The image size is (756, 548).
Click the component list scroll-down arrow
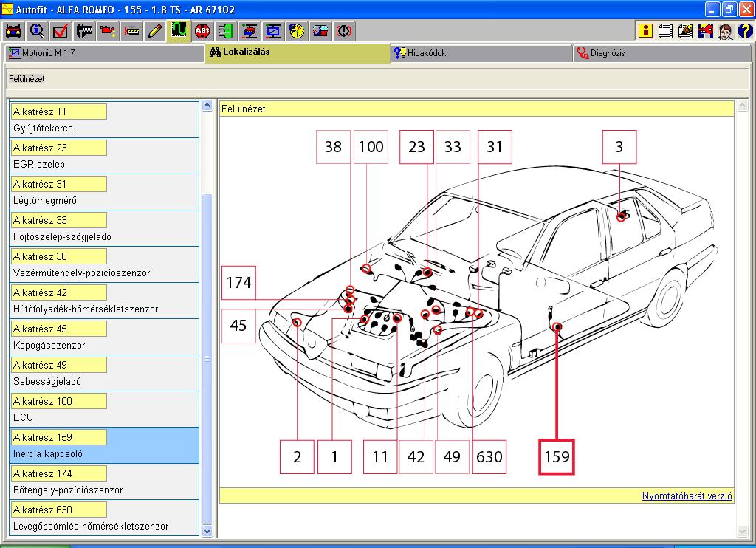point(207,531)
